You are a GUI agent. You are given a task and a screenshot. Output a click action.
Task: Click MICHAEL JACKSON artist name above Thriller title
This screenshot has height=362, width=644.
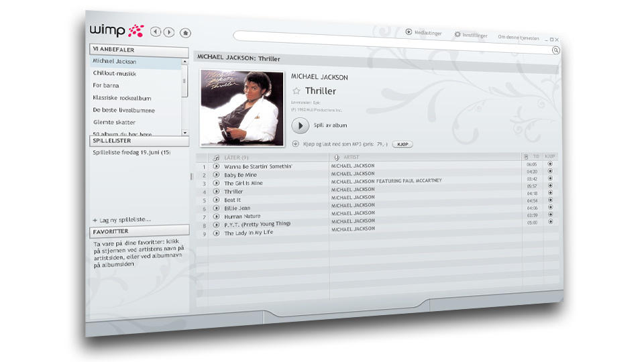pos(319,77)
